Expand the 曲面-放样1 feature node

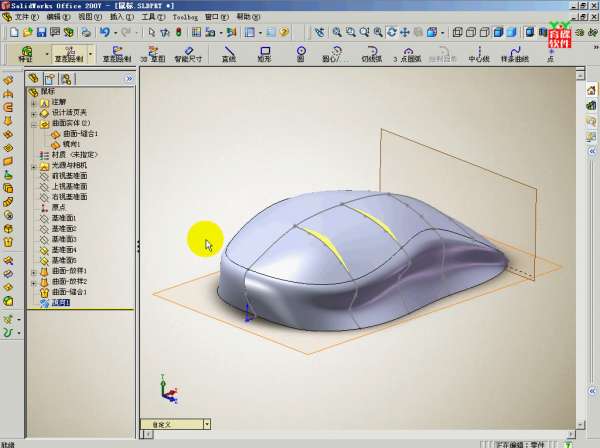point(33,271)
